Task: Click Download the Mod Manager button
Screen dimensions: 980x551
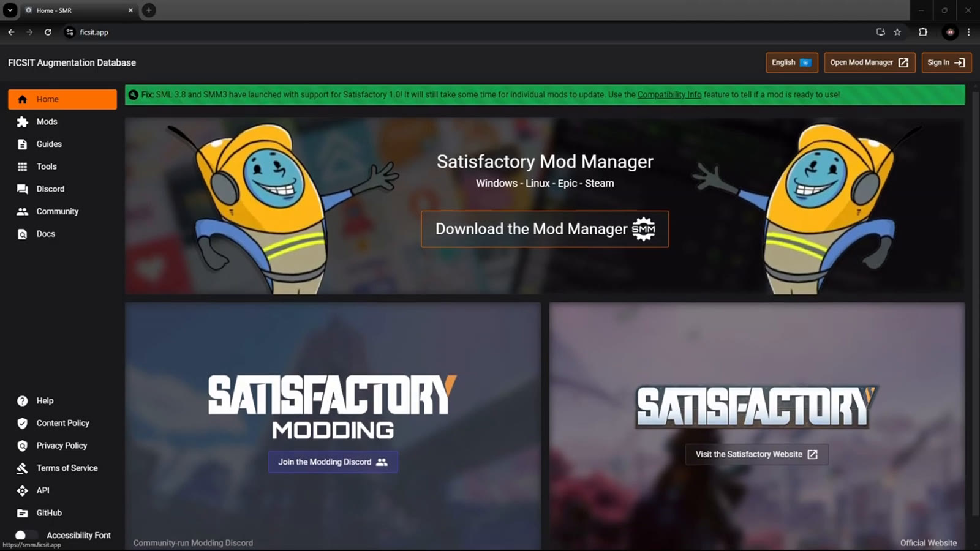Action: (545, 229)
